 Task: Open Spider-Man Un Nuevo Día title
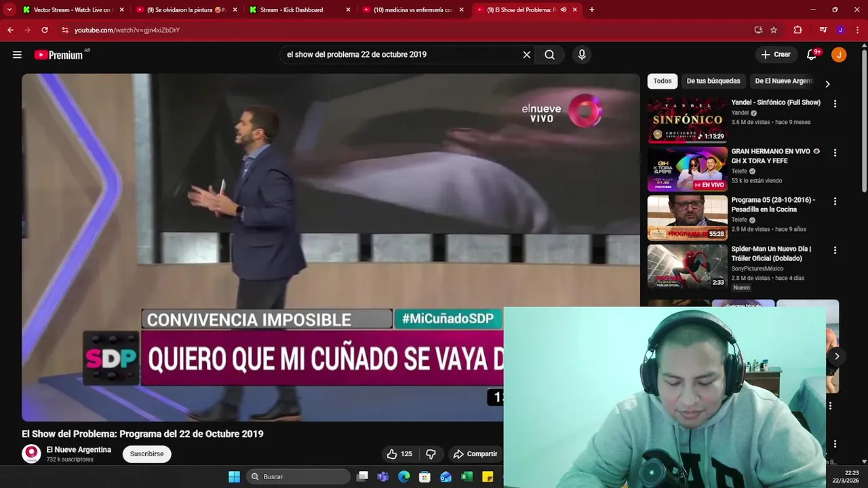[x=771, y=253]
